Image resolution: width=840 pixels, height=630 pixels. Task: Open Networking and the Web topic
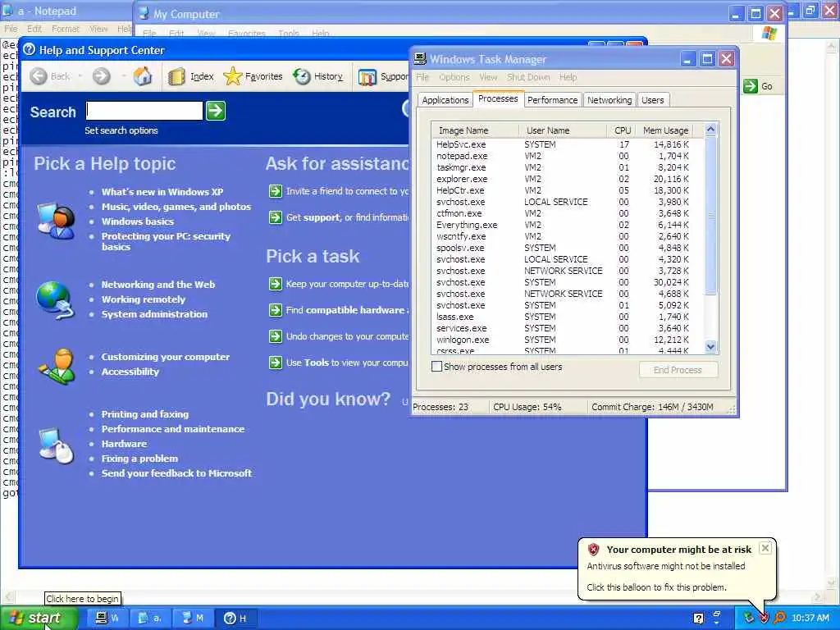(x=158, y=285)
